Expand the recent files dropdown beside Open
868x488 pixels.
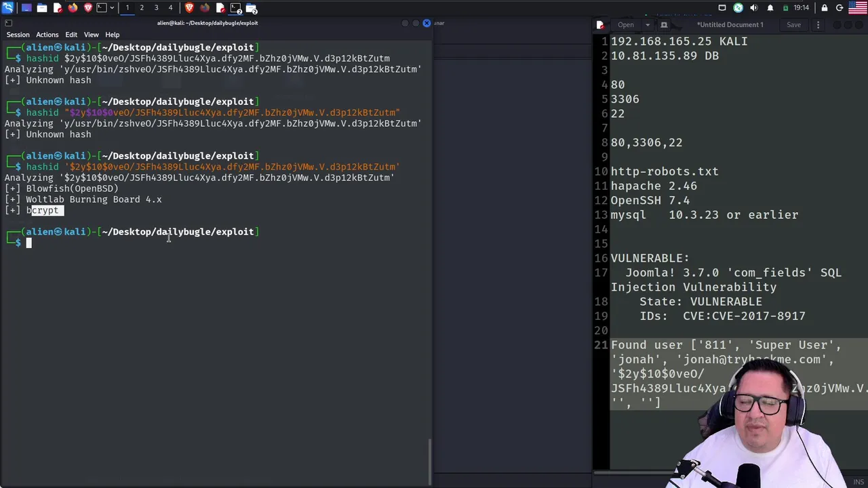[647, 25]
